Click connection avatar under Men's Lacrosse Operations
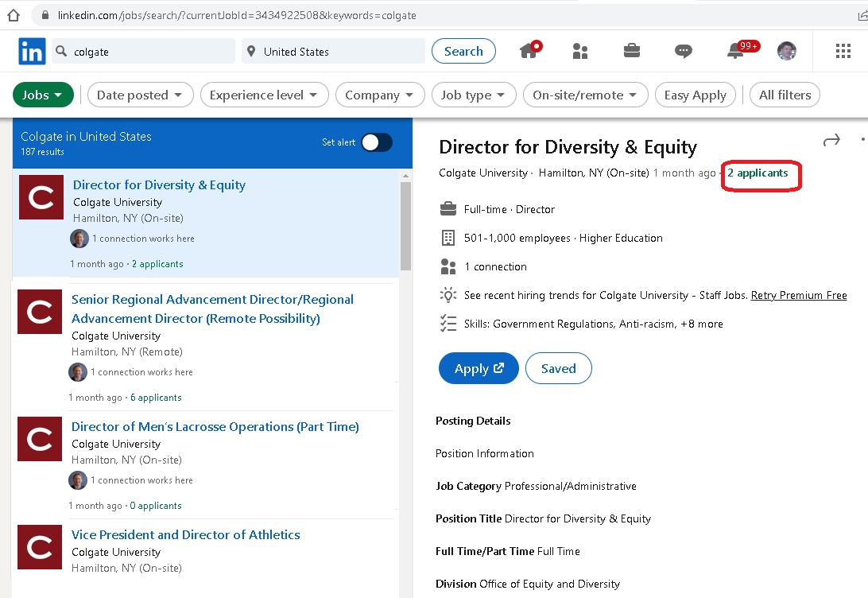This screenshot has height=598, width=868. pos(78,480)
